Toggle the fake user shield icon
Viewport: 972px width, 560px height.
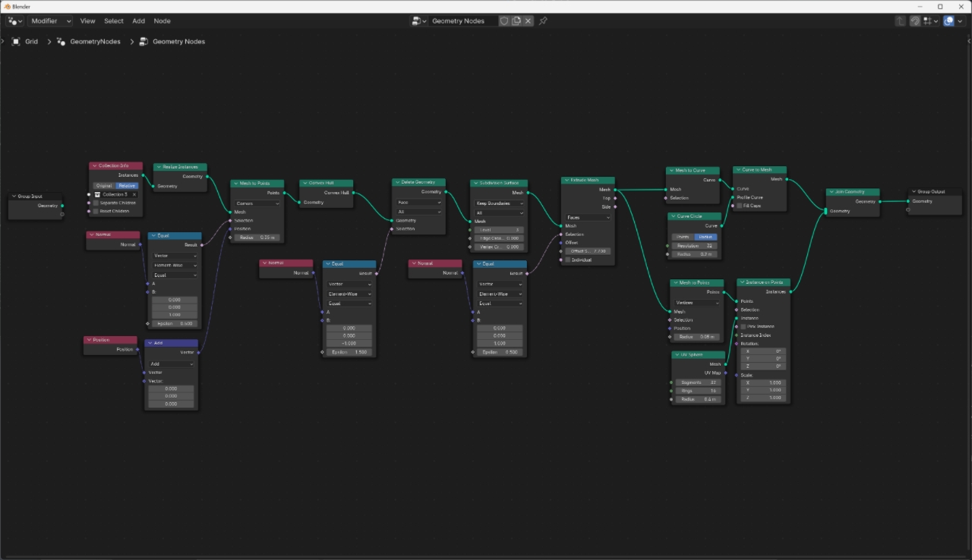(x=503, y=21)
